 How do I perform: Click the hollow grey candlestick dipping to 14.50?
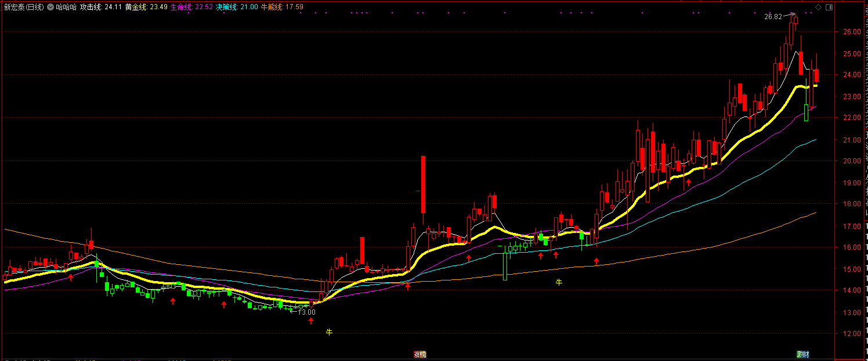pyautogui.click(x=505, y=267)
